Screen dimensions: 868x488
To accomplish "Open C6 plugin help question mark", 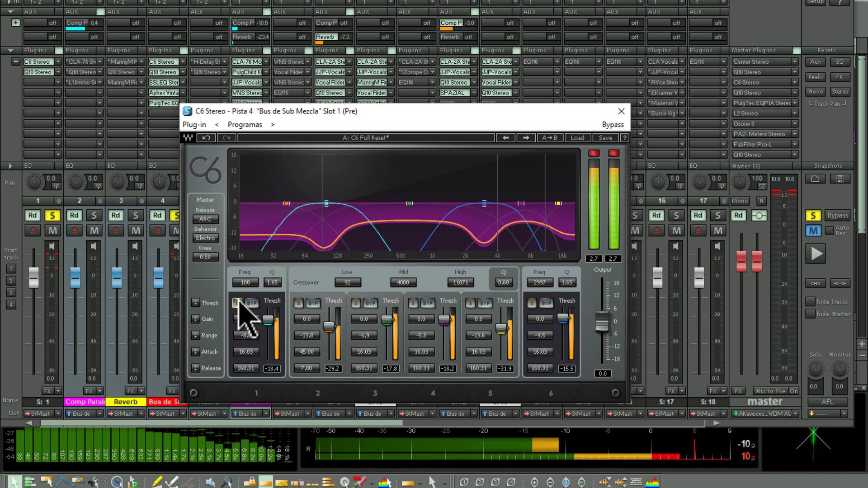I will coord(624,138).
